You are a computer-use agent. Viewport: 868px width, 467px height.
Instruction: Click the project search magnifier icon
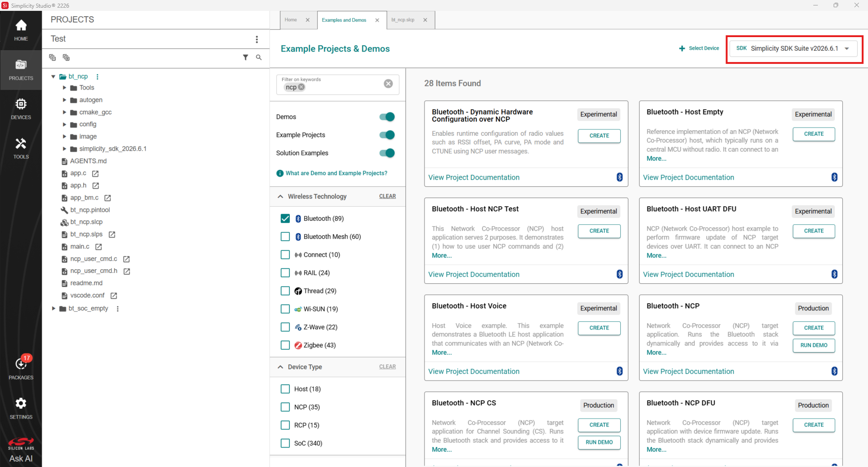(259, 57)
